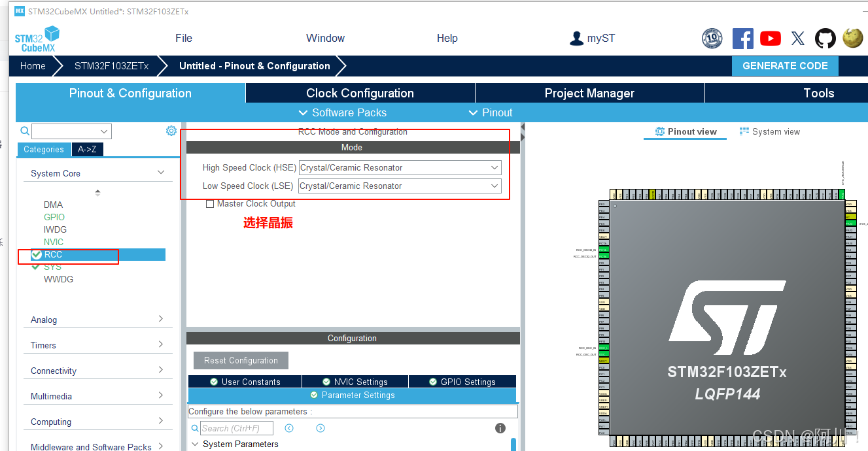Open the ST wiki globe icon
The image size is (868, 451).
click(853, 38)
